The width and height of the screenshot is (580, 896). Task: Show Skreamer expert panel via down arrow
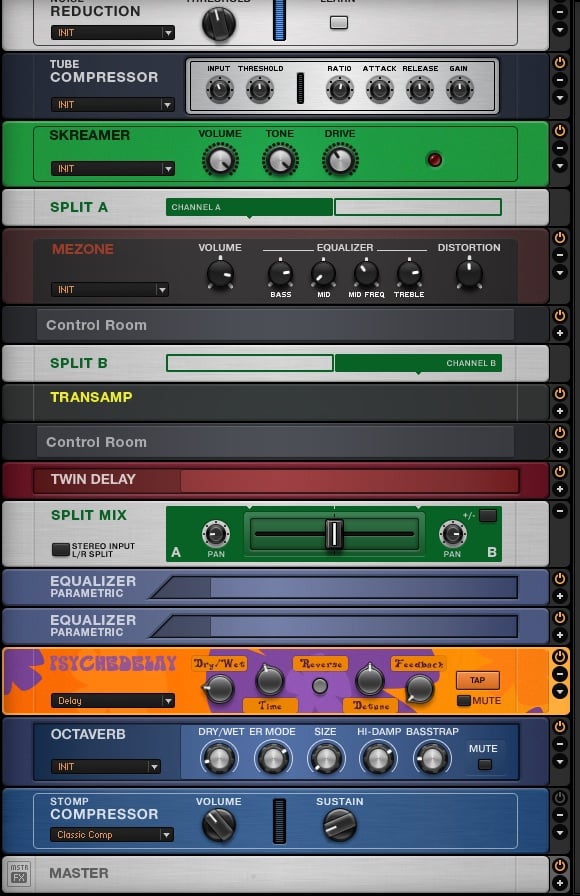coord(560,165)
